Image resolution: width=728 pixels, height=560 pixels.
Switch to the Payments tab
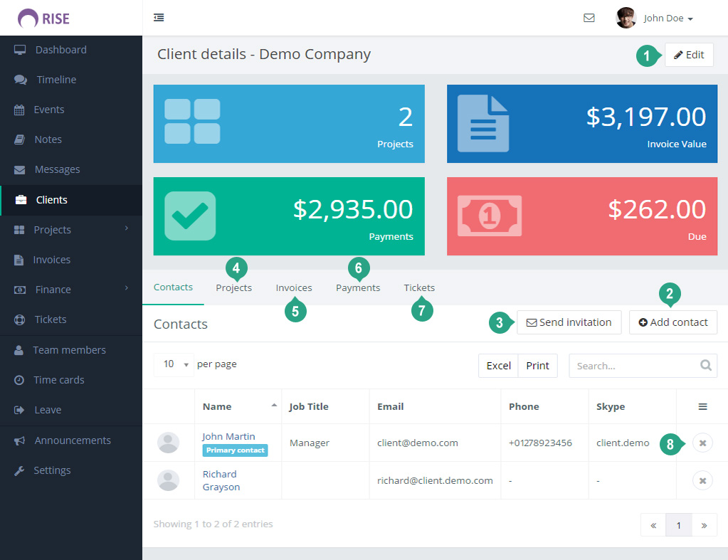(x=358, y=288)
